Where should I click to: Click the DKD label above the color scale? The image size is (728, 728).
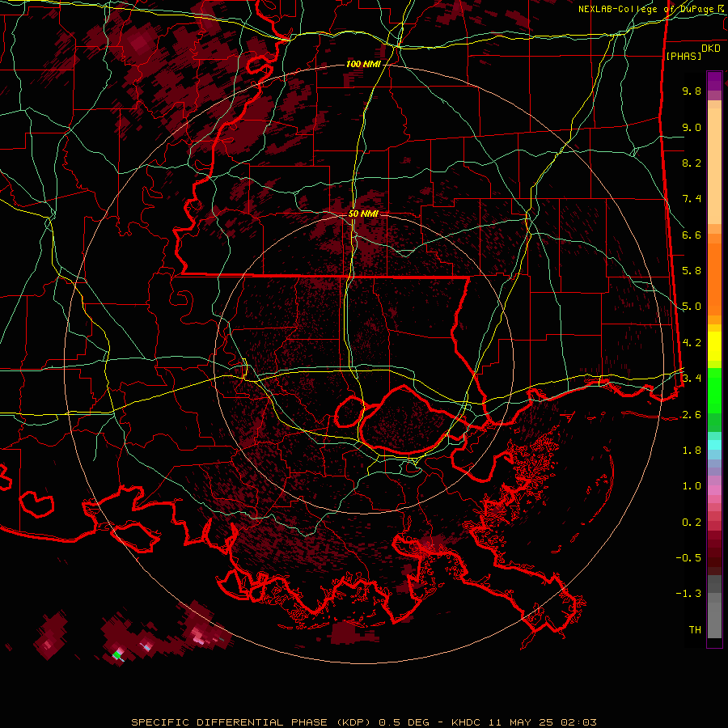pyautogui.click(x=711, y=49)
